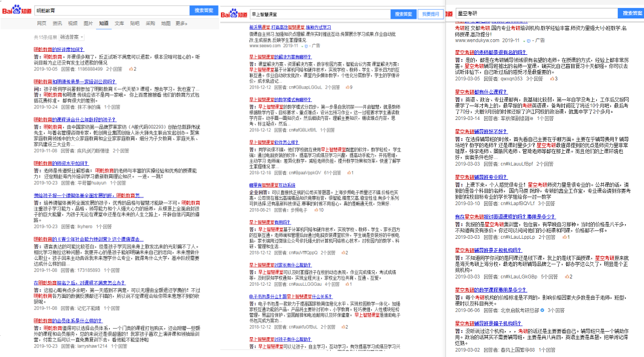
Task: Click the thumbs-up icon under 星空考研的老师都是很有名的吗
Action: pyautogui.click(x=552, y=78)
